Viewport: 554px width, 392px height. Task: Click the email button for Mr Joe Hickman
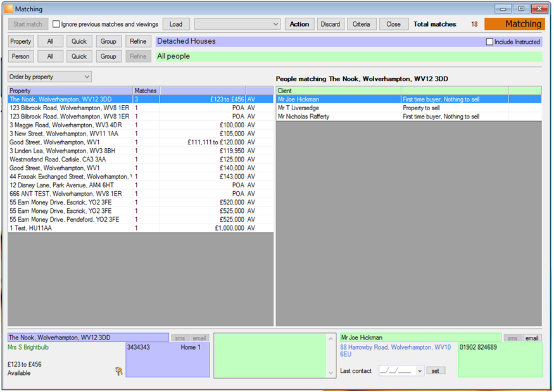pyautogui.click(x=532, y=338)
